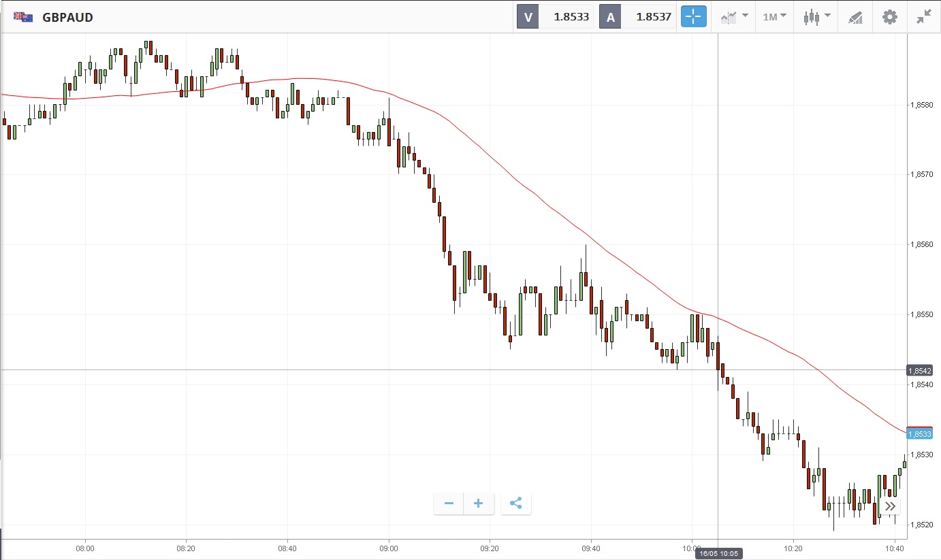Open the candlestick chart type dropdown
The height and width of the screenshot is (560, 941).
[x=816, y=17]
